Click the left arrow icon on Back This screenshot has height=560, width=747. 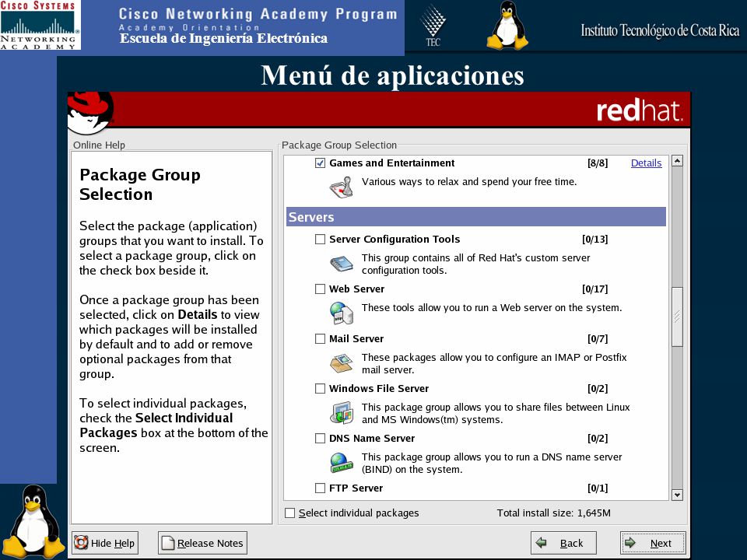click(x=542, y=542)
